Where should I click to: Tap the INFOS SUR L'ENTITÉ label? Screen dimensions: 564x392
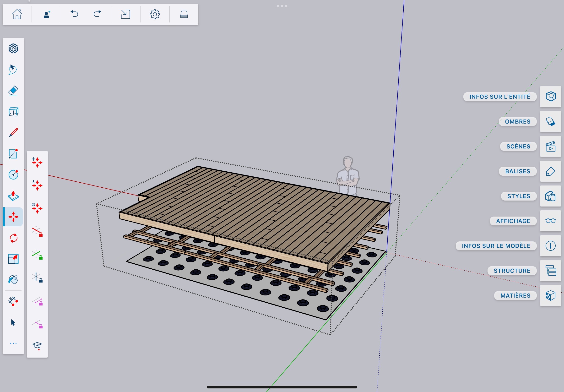point(500,97)
